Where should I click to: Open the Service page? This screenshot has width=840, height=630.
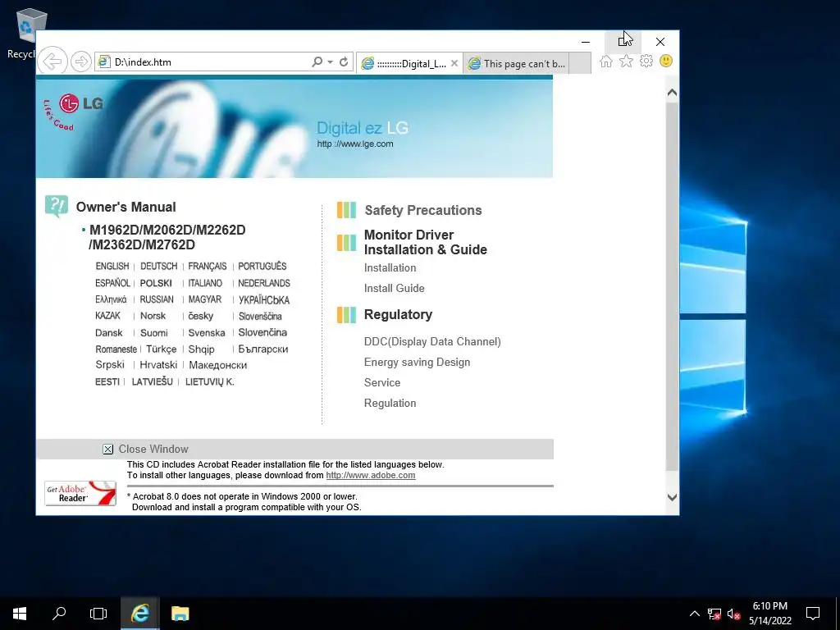[382, 382]
